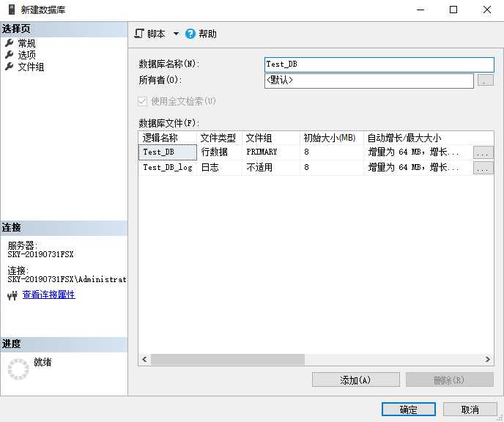Click the 不适用 filegroup cell
Screen dimensions: 504x422
pyautogui.click(x=271, y=168)
